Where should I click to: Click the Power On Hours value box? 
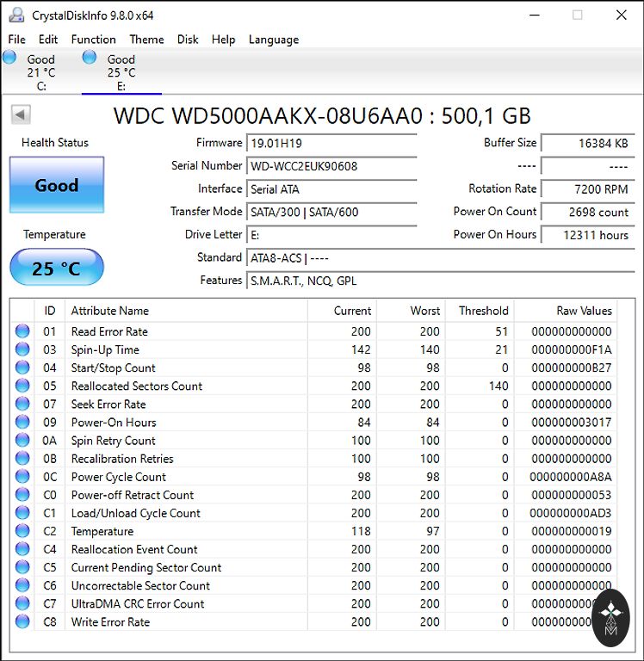(x=587, y=235)
